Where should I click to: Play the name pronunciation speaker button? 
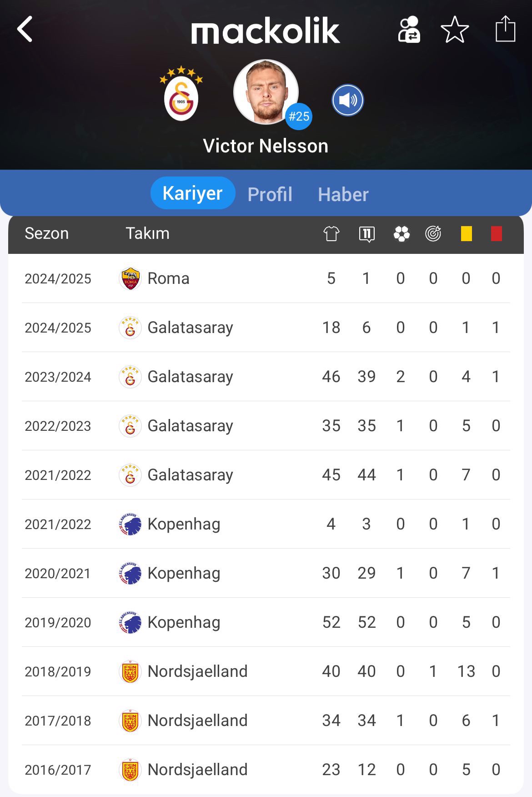(348, 100)
